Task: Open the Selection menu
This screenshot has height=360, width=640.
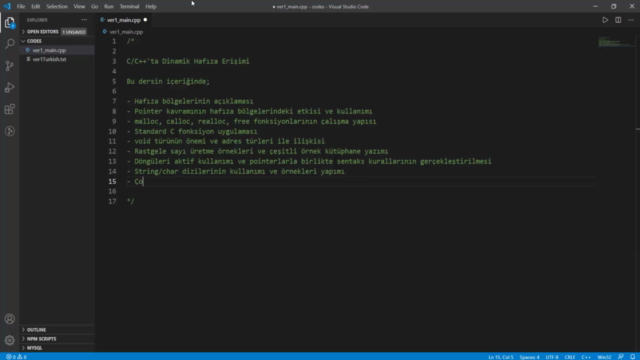Action: click(x=57, y=7)
